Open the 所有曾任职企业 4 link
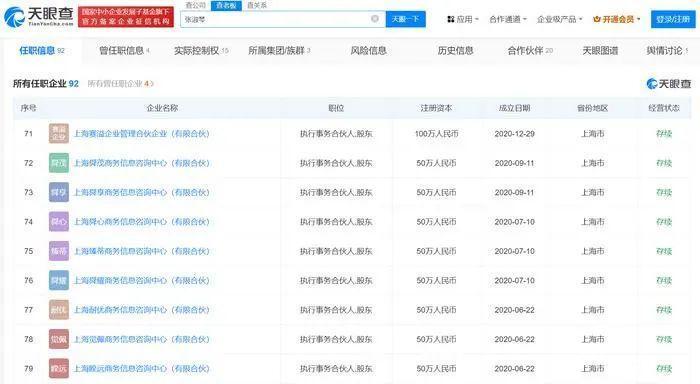 click(121, 83)
